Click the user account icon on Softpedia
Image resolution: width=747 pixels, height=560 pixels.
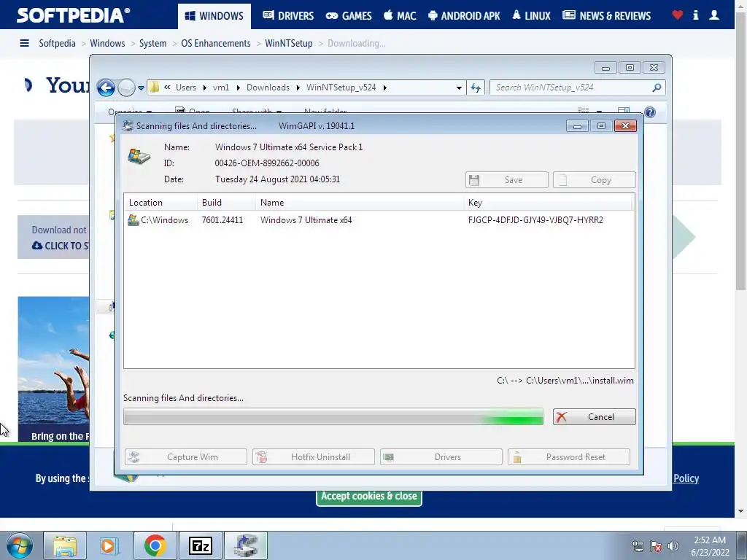714,15
